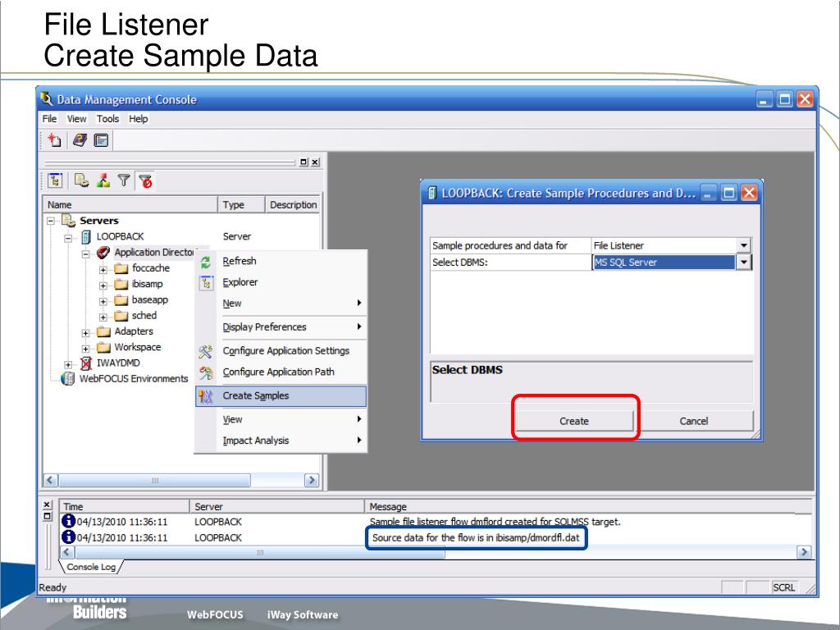The height and width of the screenshot is (630, 840).
Task: Click the console log scrollbar right arrow
Action: coord(804,552)
